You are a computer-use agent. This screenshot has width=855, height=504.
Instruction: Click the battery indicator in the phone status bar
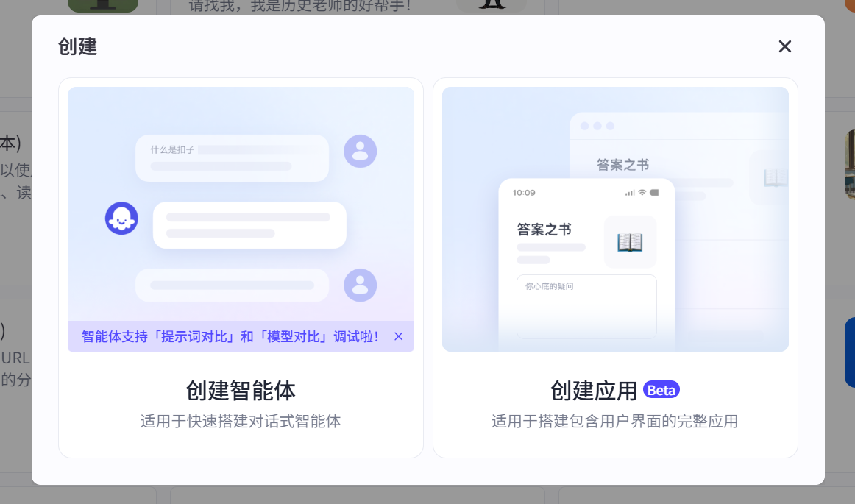[653, 192]
